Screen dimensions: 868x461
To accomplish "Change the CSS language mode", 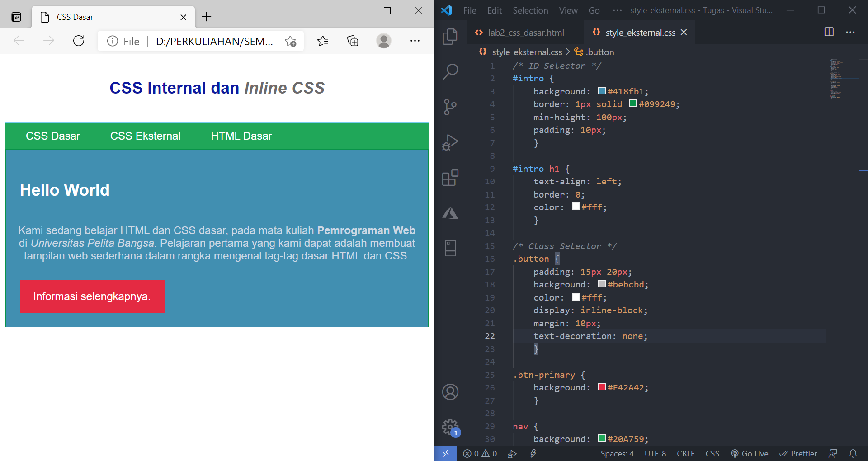I will [x=712, y=453].
